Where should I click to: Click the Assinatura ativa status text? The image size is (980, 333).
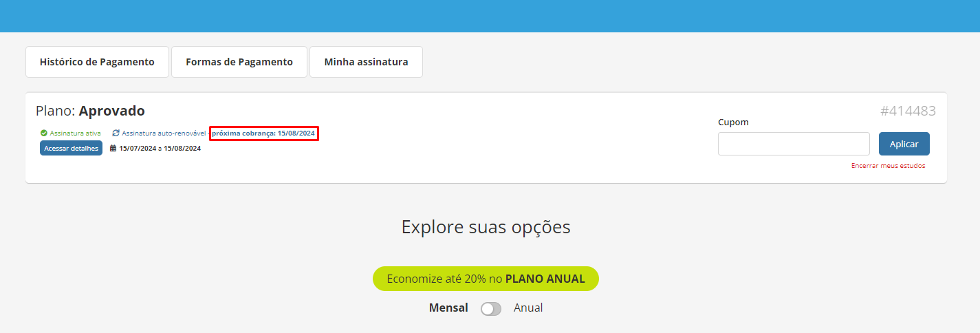tap(76, 133)
